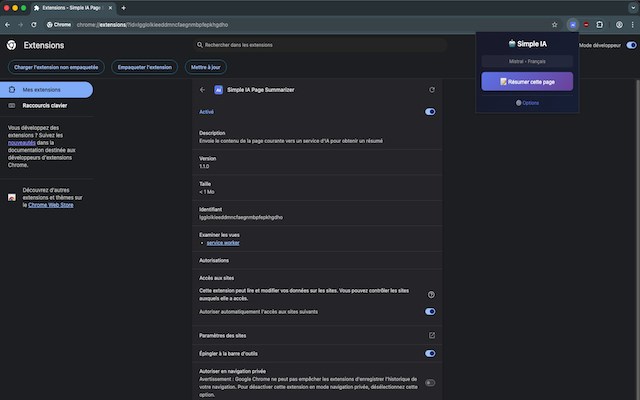Image resolution: width=640 pixels, height=400 pixels.
Task: Click the Identifiant extension ID string
Action: (241, 217)
